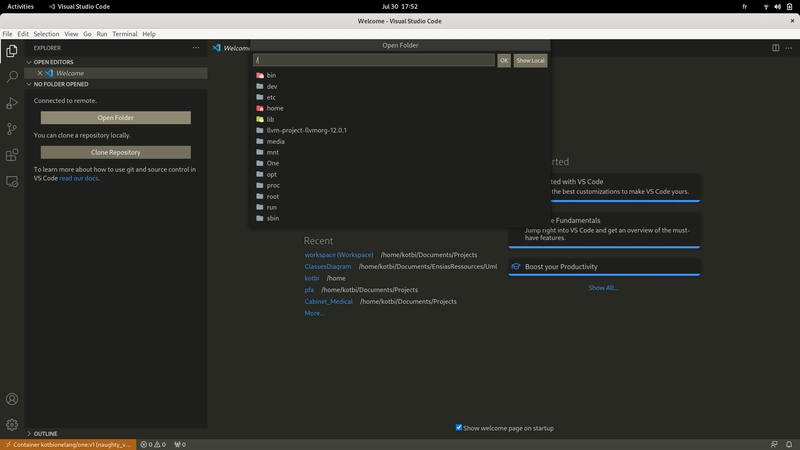This screenshot has width=800, height=450.
Task: Open the Explorer view in activity bar
Action: pos(12,50)
